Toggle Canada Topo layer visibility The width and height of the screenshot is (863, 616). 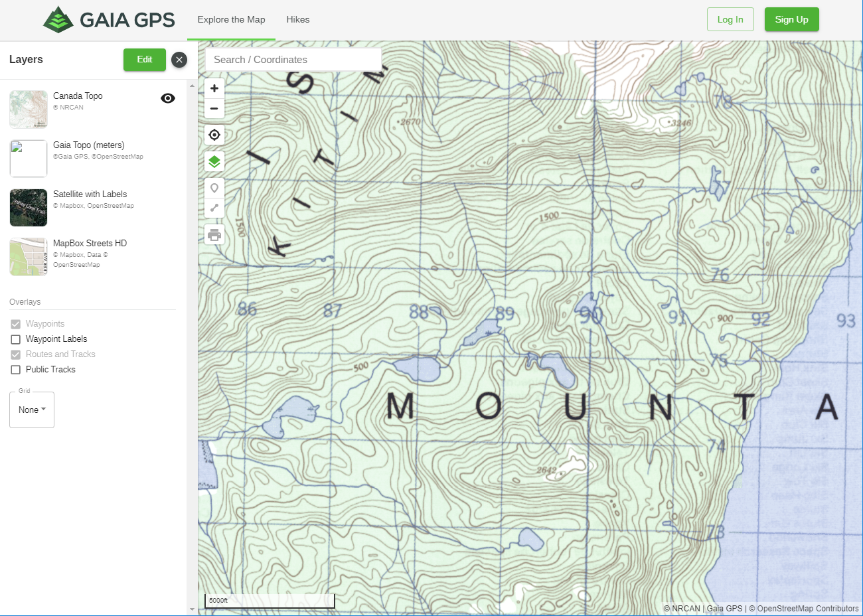tap(168, 98)
